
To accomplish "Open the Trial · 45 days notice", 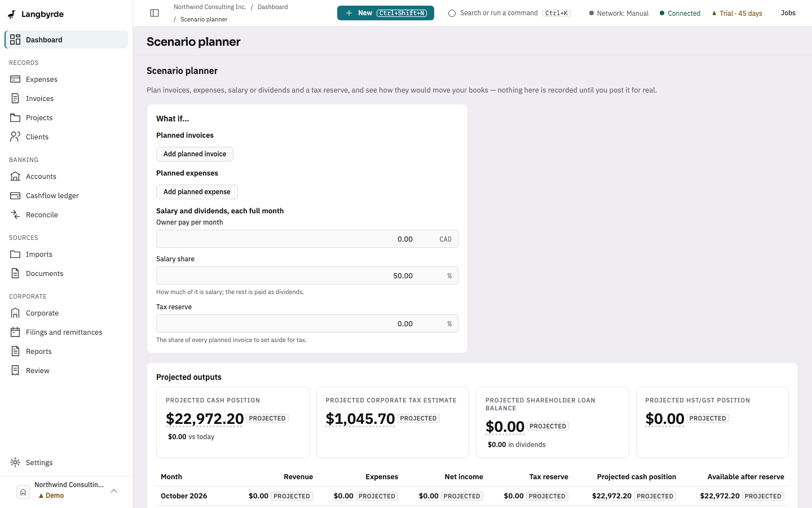I will pyautogui.click(x=737, y=13).
